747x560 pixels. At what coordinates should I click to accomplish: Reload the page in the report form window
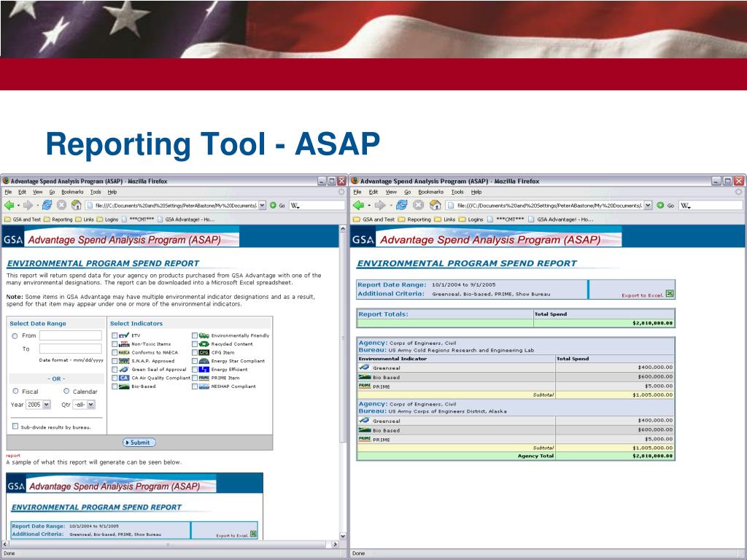[47, 205]
